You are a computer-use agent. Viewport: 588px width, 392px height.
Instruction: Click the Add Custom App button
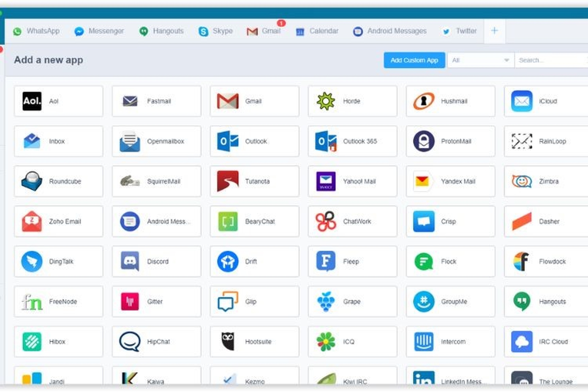point(414,60)
